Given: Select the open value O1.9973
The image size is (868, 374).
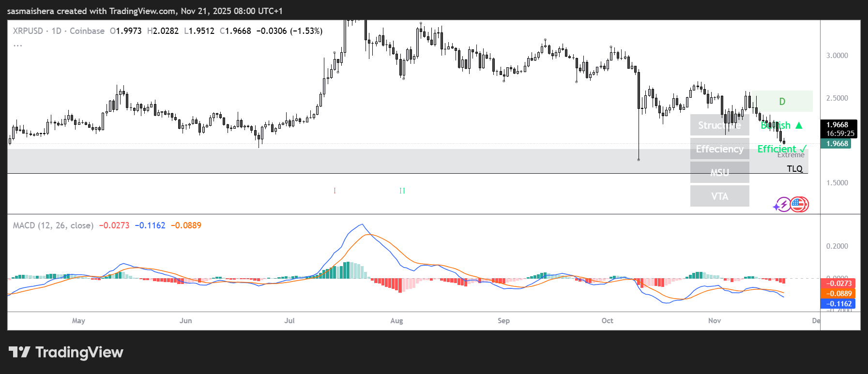Looking at the screenshot, I should click(x=126, y=31).
